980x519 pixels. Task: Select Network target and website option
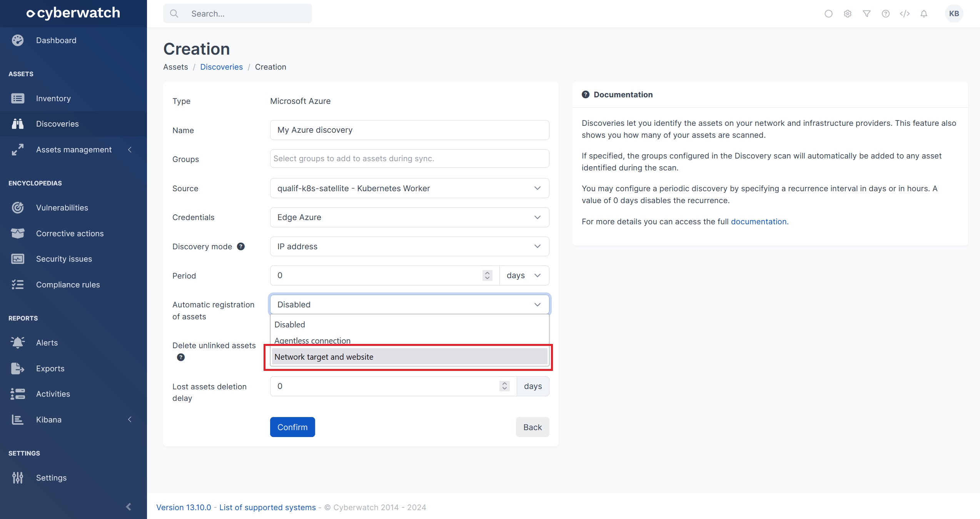click(409, 357)
